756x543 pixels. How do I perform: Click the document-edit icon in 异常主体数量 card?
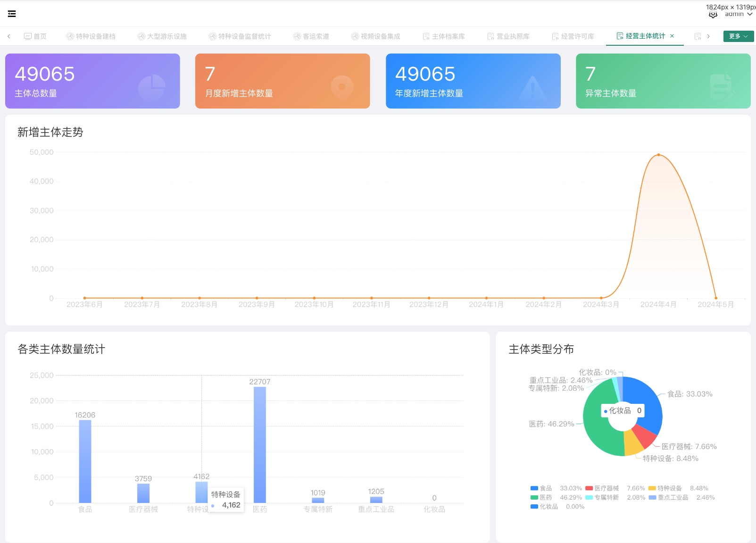pyautogui.click(x=723, y=87)
